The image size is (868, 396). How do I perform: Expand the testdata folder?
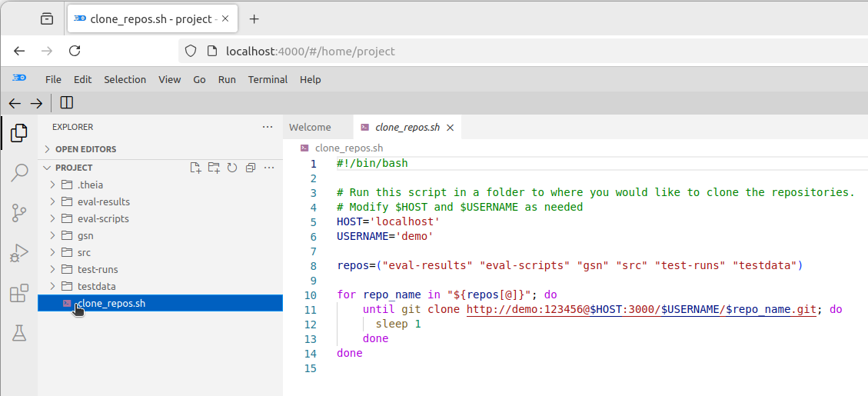[x=52, y=286]
